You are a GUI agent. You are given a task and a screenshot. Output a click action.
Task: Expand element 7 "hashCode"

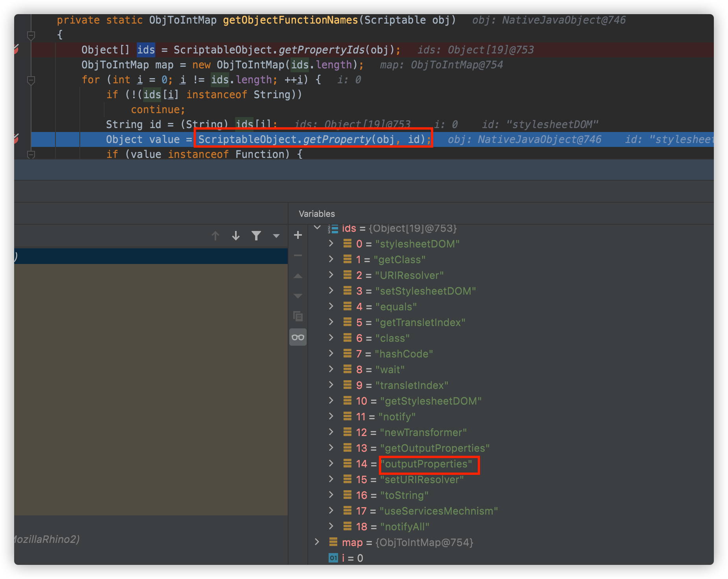click(x=331, y=354)
